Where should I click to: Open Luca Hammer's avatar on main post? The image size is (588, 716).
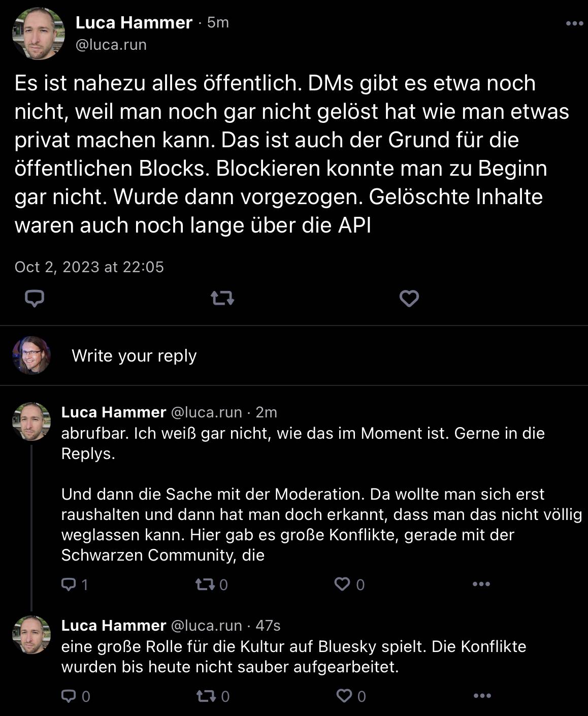[x=38, y=34]
